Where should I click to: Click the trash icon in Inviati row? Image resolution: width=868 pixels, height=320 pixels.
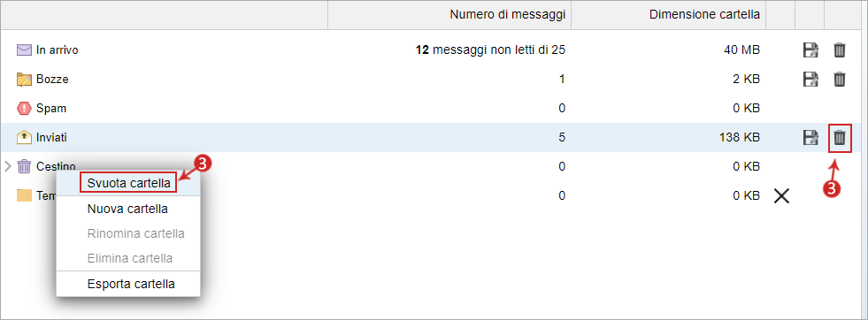[x=839, y=137]
